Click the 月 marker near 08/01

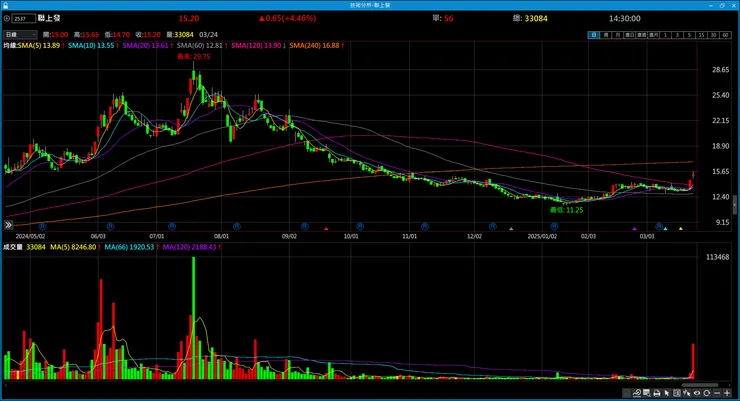[236, 227]
